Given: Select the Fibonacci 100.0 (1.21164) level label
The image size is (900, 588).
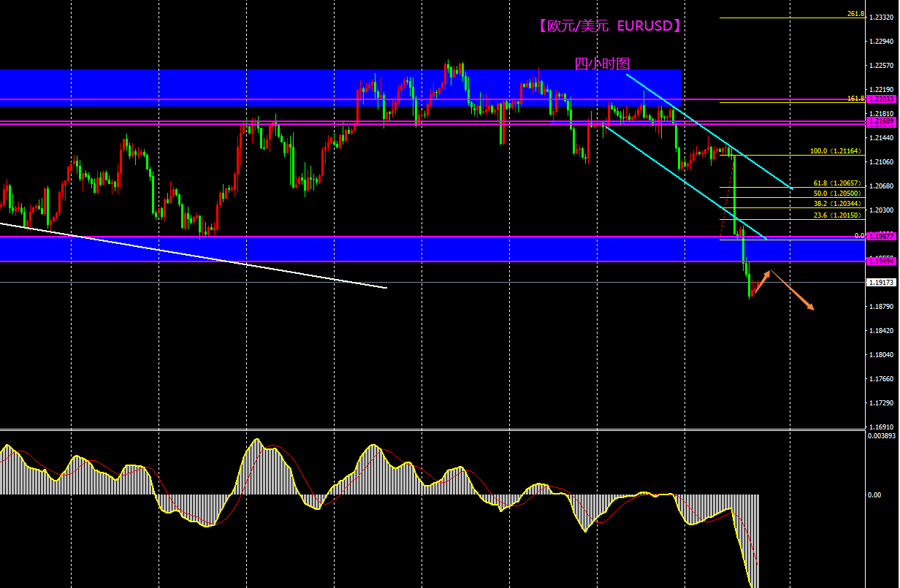Looking at the screenshot, I should click(x=836, y=151).
